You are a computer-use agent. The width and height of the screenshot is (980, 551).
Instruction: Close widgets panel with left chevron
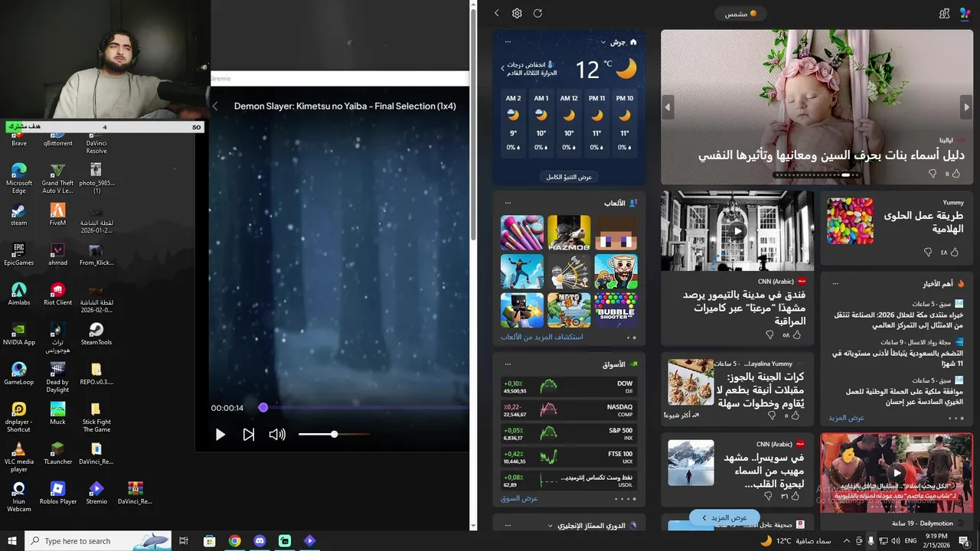pyautogui.click(x=496, y=14)
